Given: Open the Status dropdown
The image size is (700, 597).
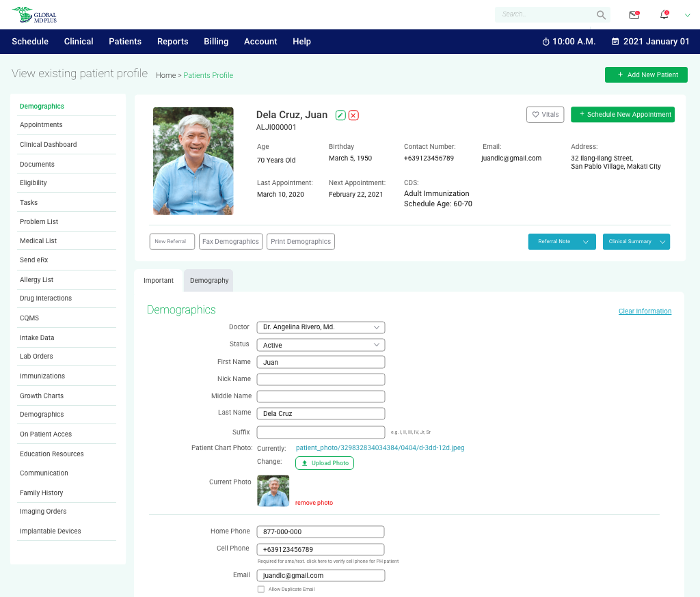Looking at the screenshot, I should tap(321, 345).
